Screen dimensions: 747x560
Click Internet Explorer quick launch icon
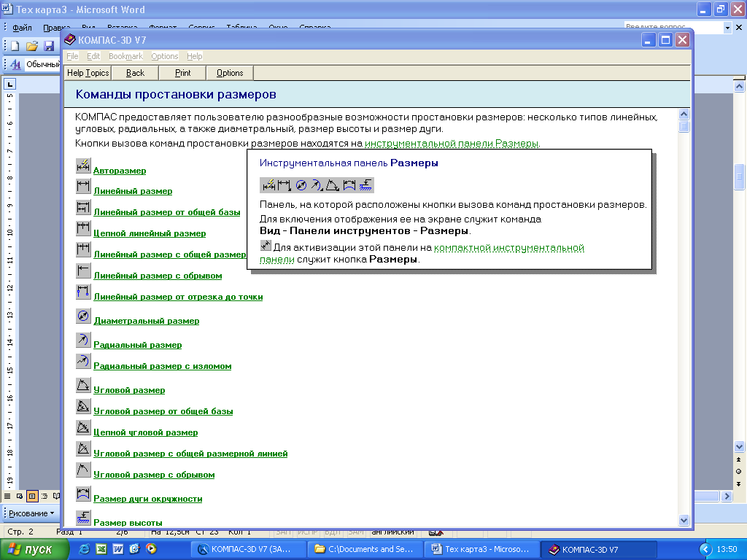tap(85, 548)
